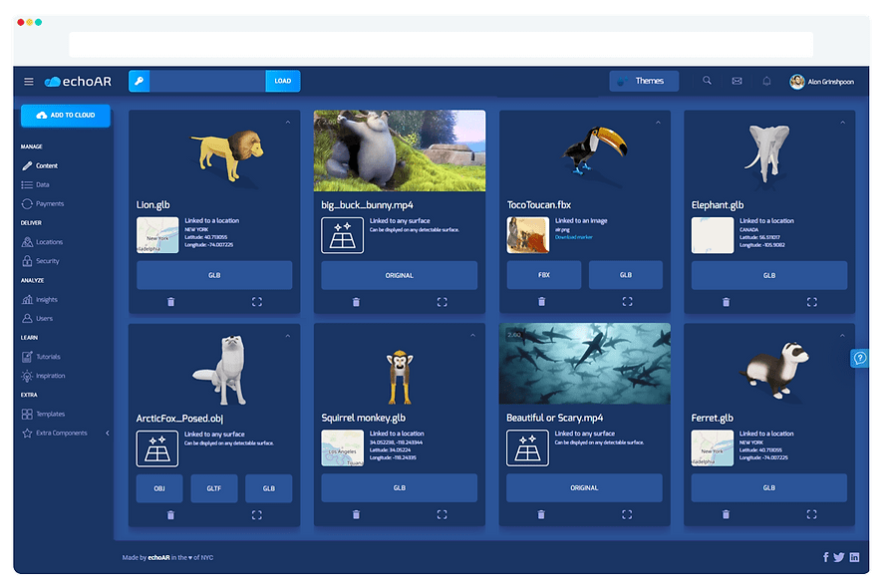Open fullscreen view for TocoToucan.fbx card
Viewport: 885px width, 588px height.
[x=627, y=302]
